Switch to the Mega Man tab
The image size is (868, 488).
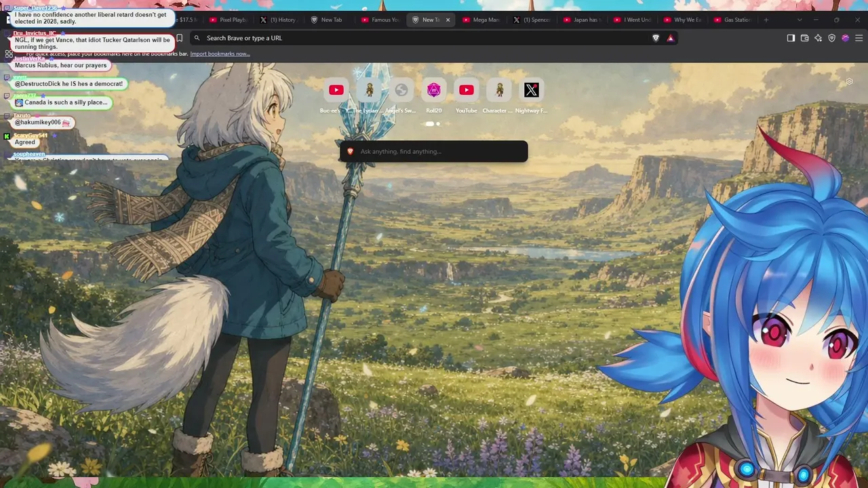coord(481,20)
